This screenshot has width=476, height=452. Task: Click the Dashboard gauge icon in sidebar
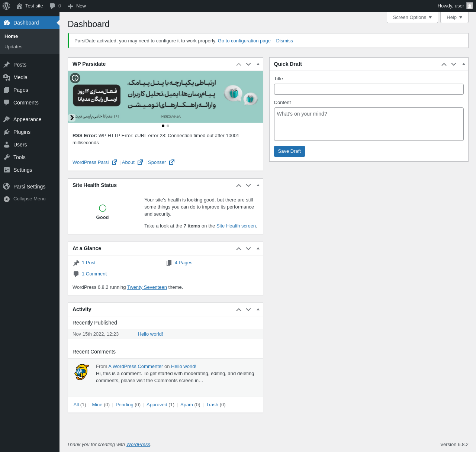click(7, 23)
